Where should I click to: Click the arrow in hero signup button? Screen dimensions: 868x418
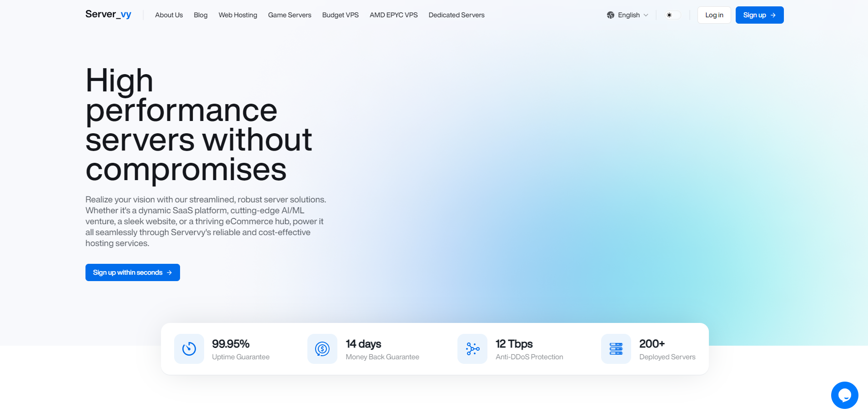click(x=170, y=272)
